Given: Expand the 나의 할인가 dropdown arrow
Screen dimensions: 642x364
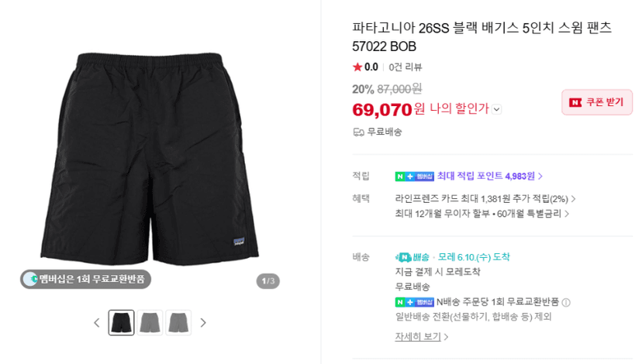Looking at the screenshot, I should [497, 110].
